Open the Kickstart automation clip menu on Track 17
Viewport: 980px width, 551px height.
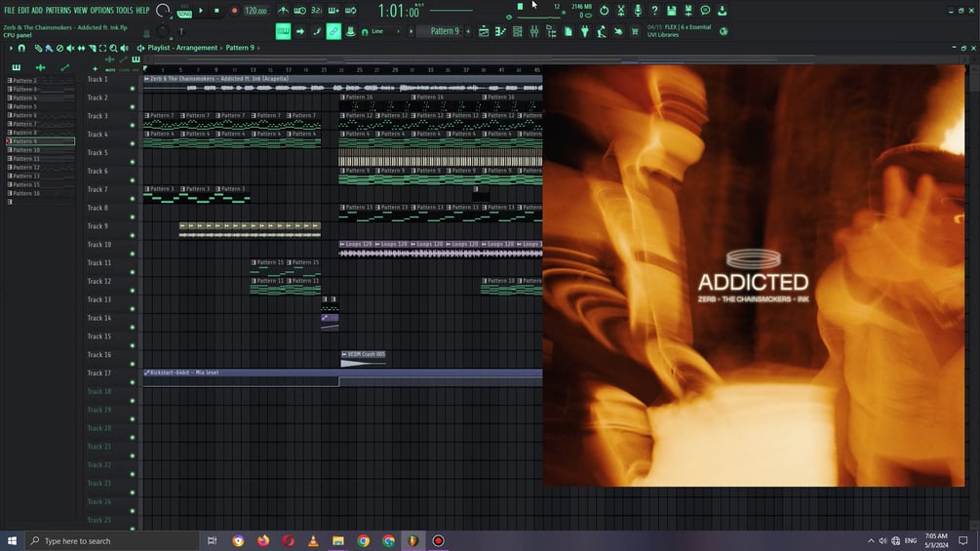[147, 373]
